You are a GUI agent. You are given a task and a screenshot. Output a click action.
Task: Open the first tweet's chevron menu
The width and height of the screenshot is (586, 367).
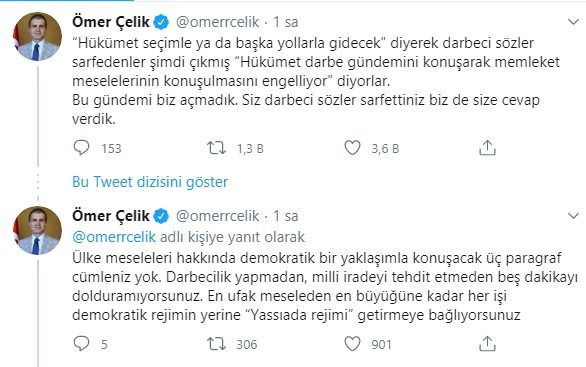pyautogui.click(x=573, y=22)
